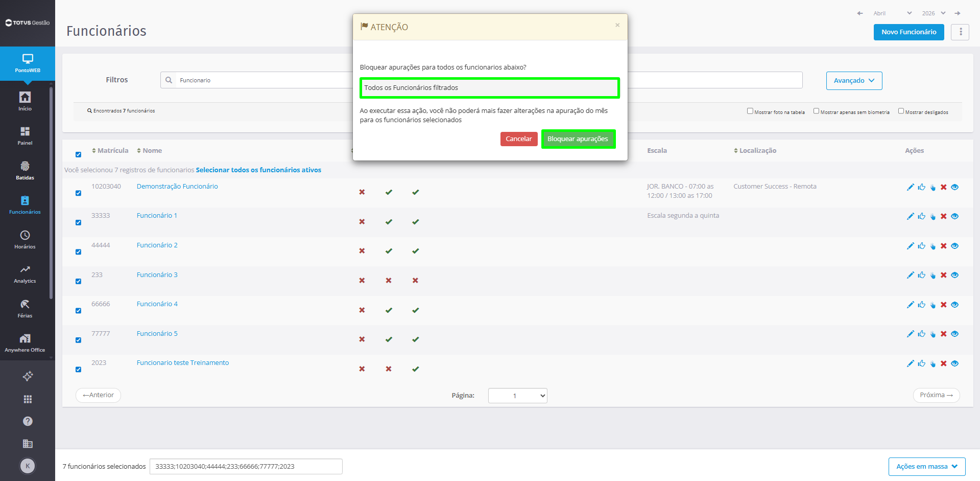Click the next month arrow
The width and height of the screenshot is (980, 481).
[x=958, y=13]
